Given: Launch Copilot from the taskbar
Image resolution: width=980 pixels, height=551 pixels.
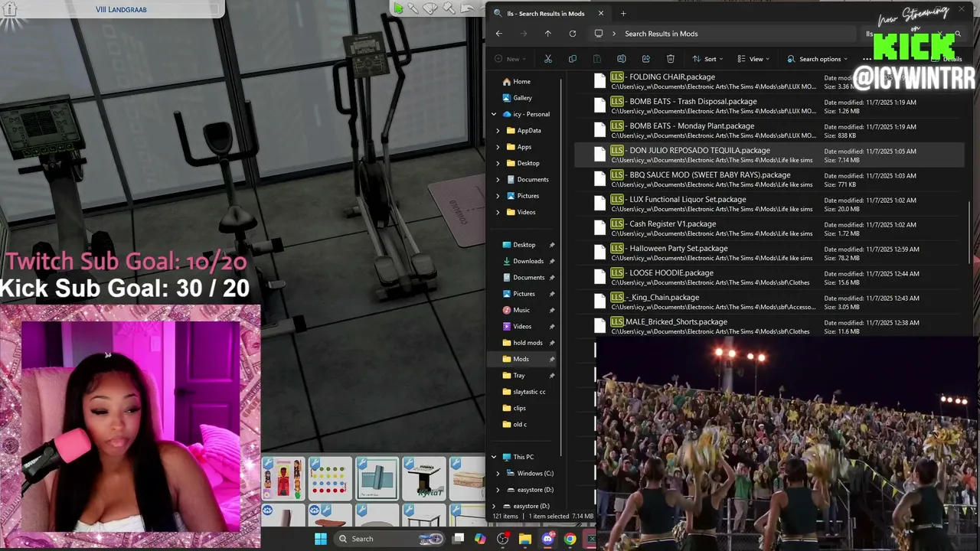Looking at the screenshot, I should [x=480, y=539].
